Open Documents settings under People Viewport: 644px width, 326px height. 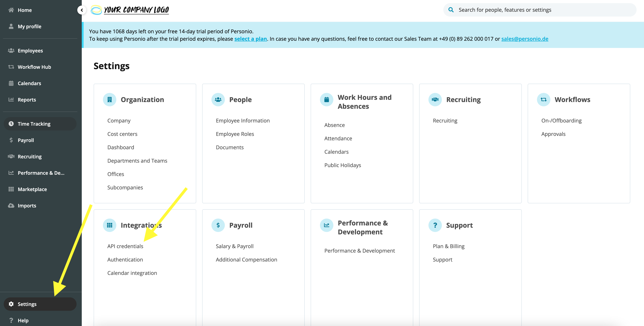(x=229, y=147)
